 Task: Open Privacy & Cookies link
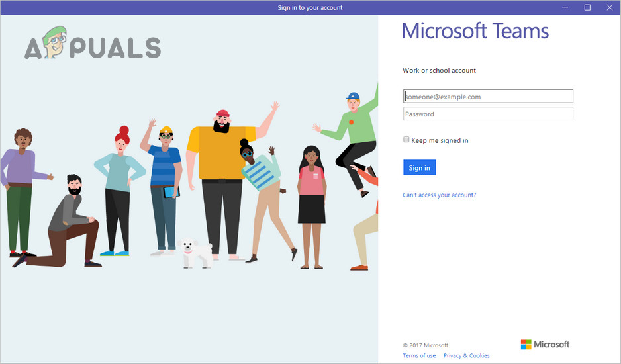pos(467,355)
